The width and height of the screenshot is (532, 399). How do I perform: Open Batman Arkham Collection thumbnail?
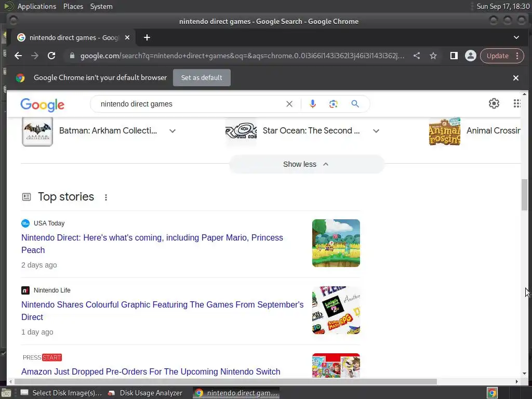(x=37, y=131)
